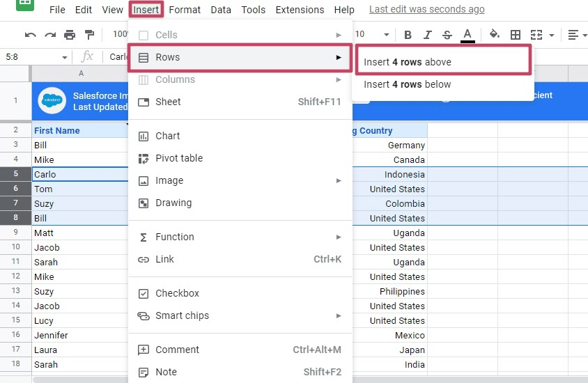588x383 pixels.
Task: Insert a Pivot table
Action: click(x=240, y=158)
